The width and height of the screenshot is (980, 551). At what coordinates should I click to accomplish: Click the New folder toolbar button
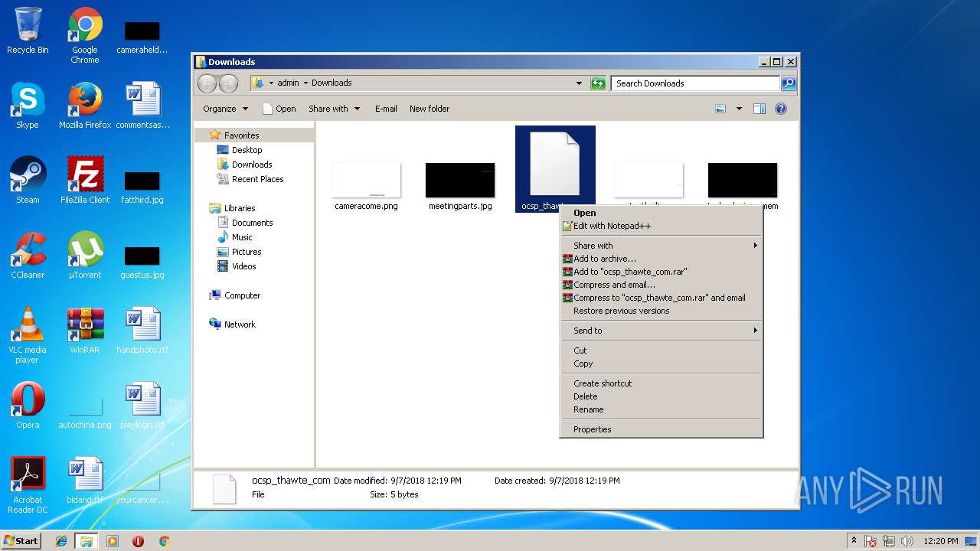(x=430, y=109)
